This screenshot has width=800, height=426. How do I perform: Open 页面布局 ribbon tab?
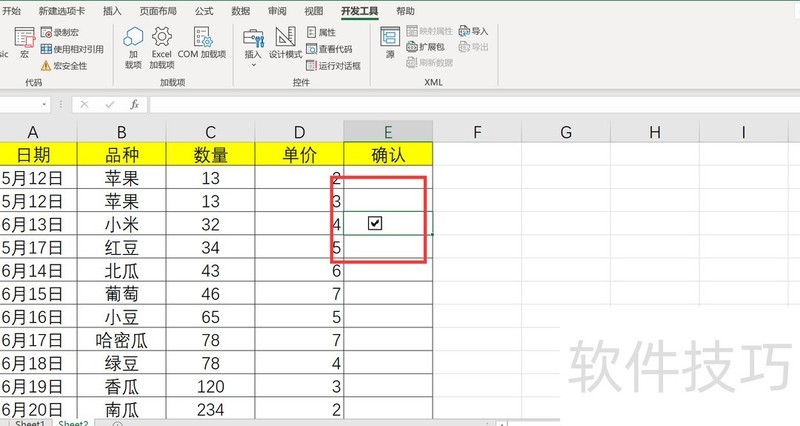pos(158,11)
